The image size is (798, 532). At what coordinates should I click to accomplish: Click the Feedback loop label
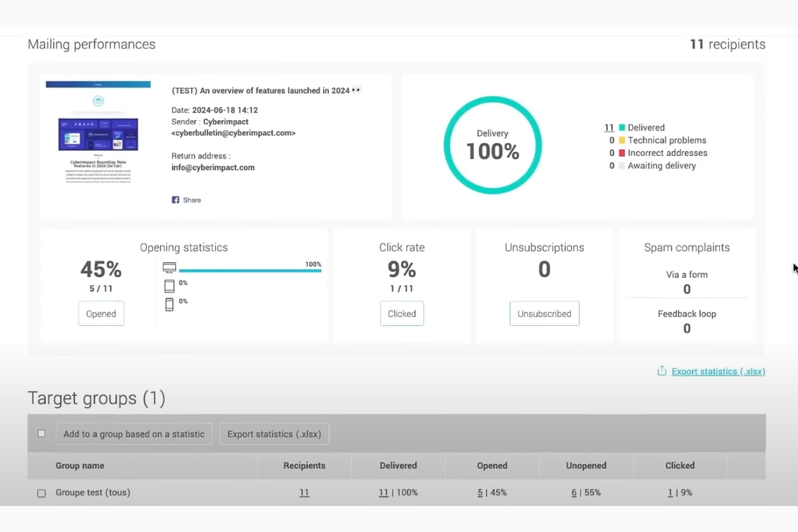point(687,314)
